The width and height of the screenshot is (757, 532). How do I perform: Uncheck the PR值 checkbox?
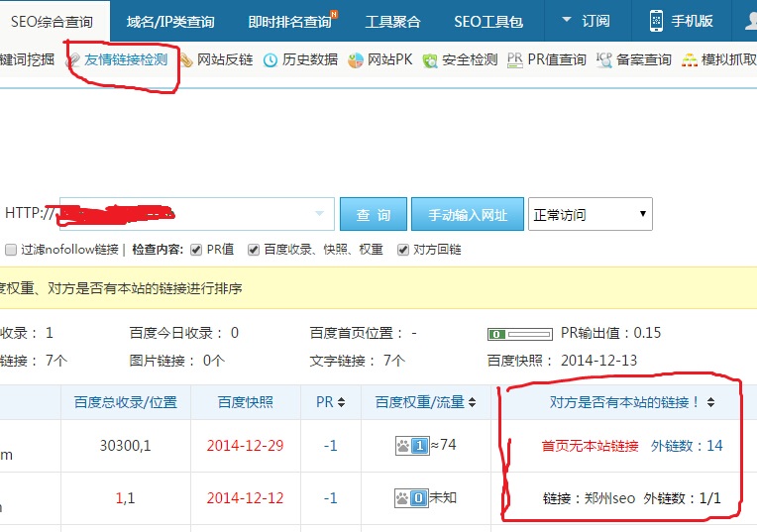point(196,250)
